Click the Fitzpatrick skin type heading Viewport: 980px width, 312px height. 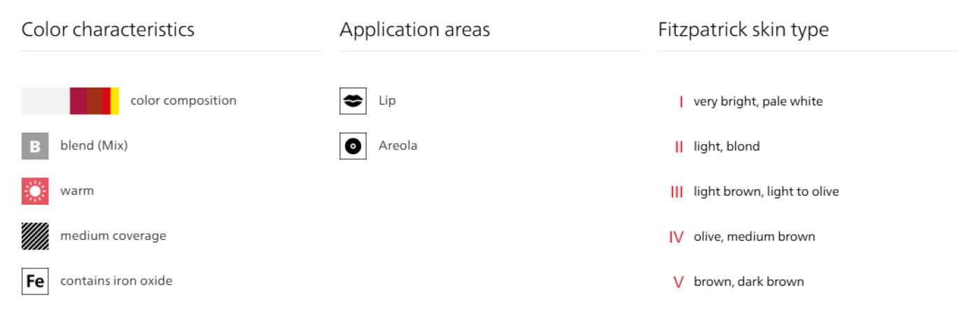coord(743,29)
